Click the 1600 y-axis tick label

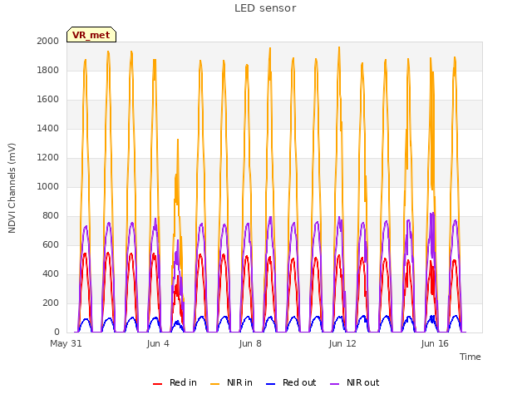point(48,100)
